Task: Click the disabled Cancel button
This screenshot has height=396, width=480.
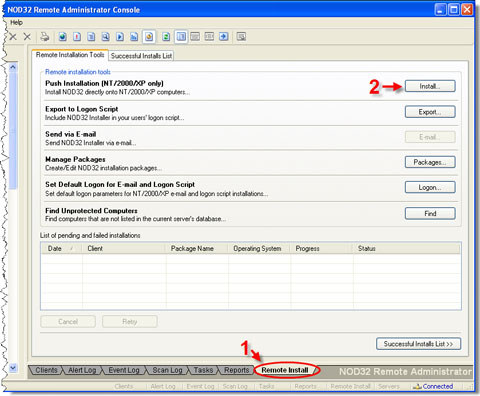Action: coord(68,322)
